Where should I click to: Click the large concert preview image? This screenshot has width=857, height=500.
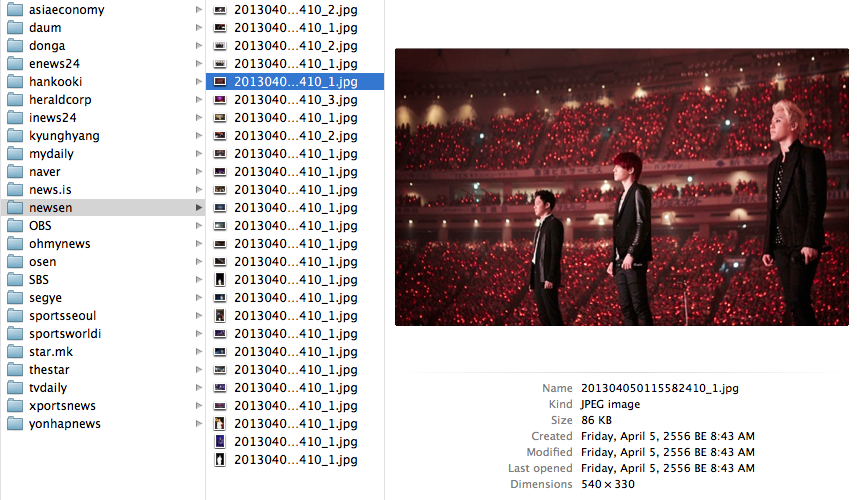(x=621, y=187)
